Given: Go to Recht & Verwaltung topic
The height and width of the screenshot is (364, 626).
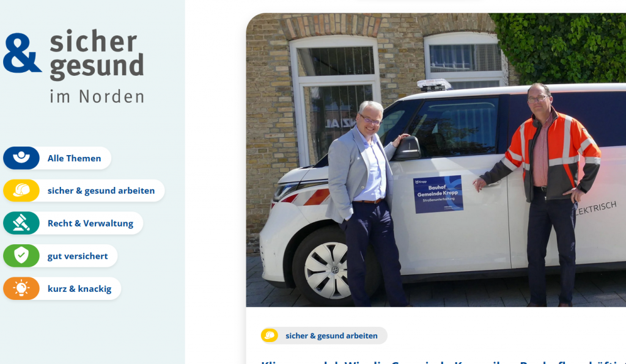Looking at the screenshot, I should click(x=90, y=224).
